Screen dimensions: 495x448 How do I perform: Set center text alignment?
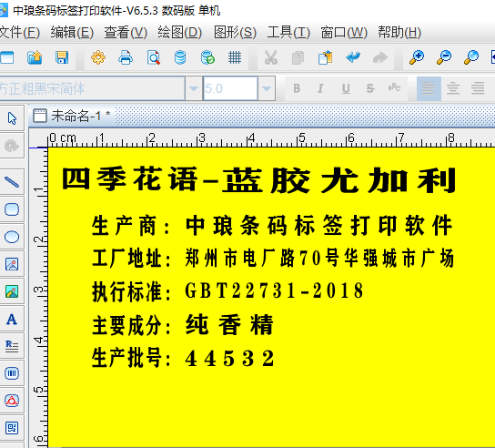coord(453,88)
